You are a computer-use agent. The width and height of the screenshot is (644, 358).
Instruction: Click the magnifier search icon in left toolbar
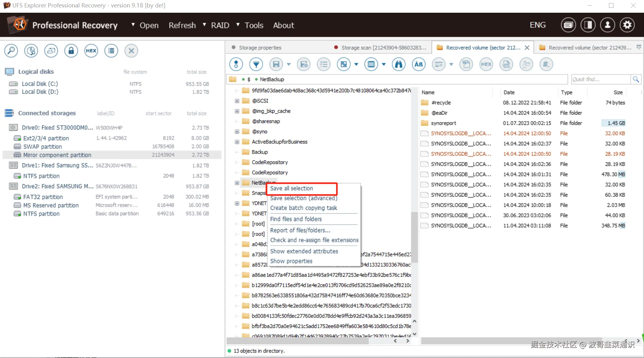11,51
